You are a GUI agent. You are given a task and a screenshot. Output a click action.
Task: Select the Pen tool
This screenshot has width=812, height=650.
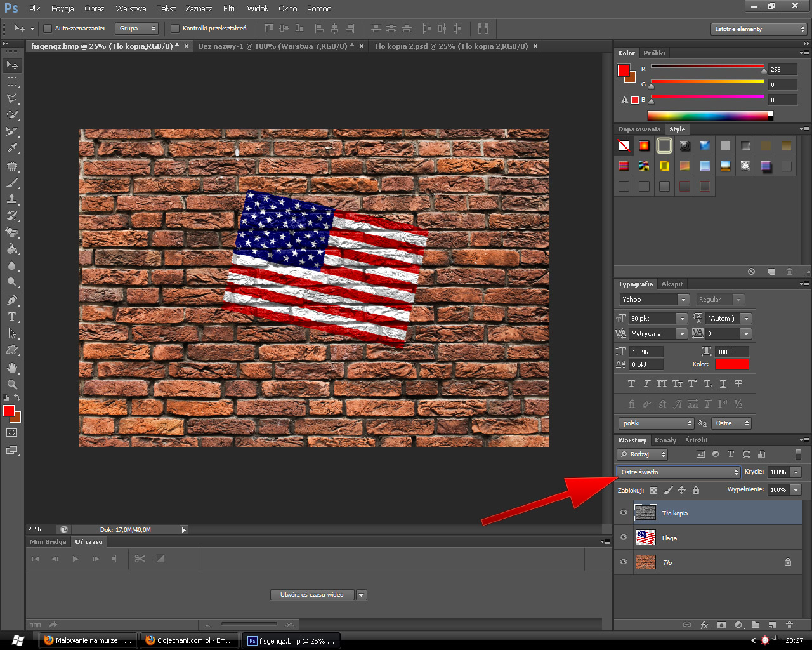(x=12, y=300)
